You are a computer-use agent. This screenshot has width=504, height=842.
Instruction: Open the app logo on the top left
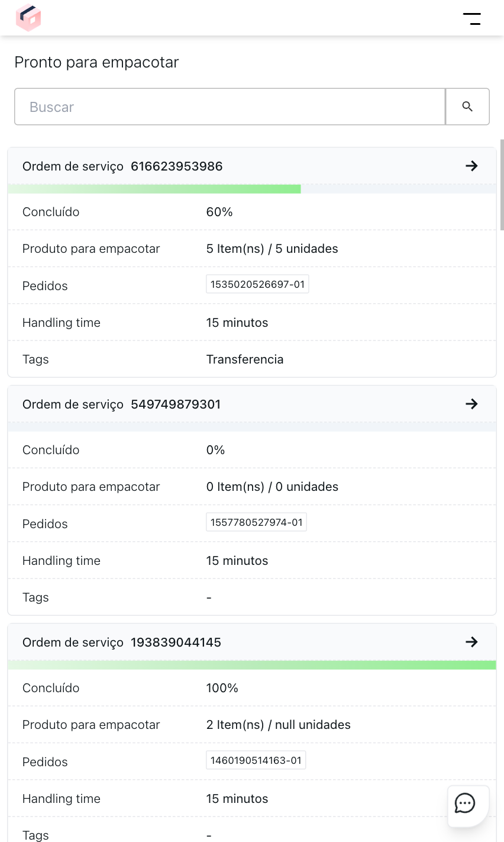tap(28, 18)
